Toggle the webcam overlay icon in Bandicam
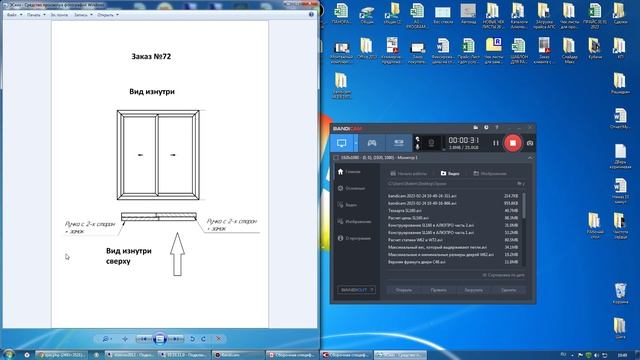 tap(431, 143)
